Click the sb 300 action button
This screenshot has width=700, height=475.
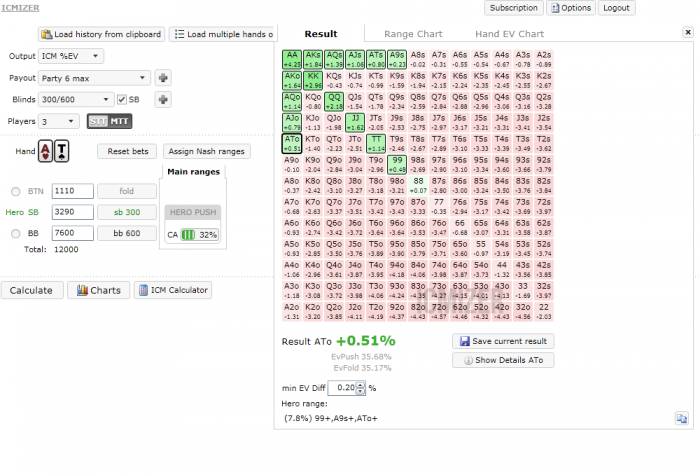(127, 212)
